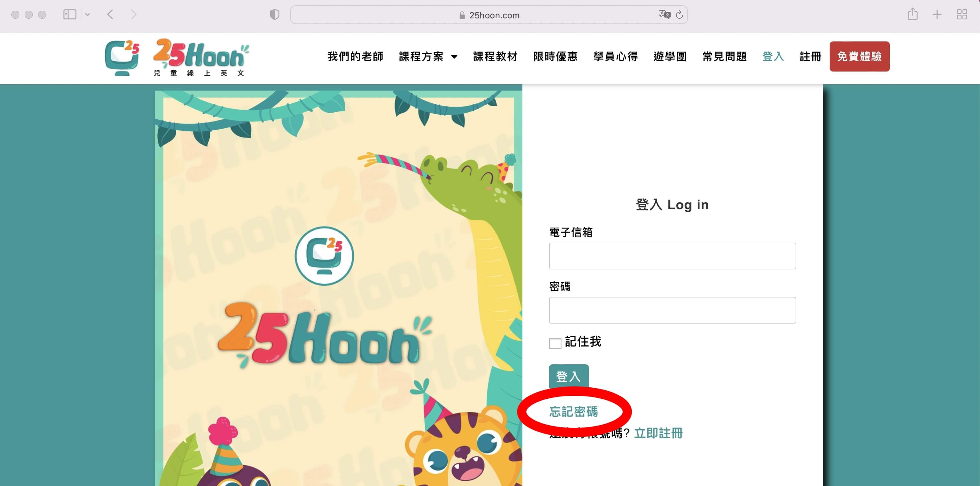
Task: Show the tab overview grid icon
Action: [x=962, y=15]
